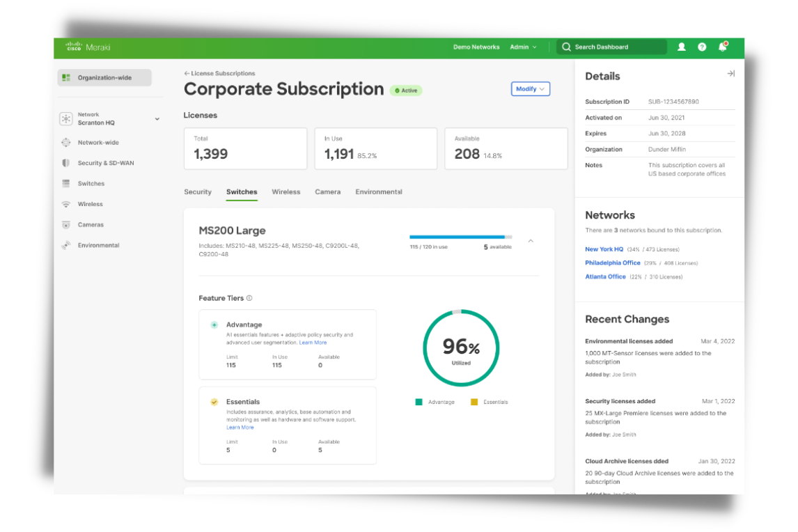Expand the Scranton HQ network selector
The image size is (798, 532).
click(157, 119)
